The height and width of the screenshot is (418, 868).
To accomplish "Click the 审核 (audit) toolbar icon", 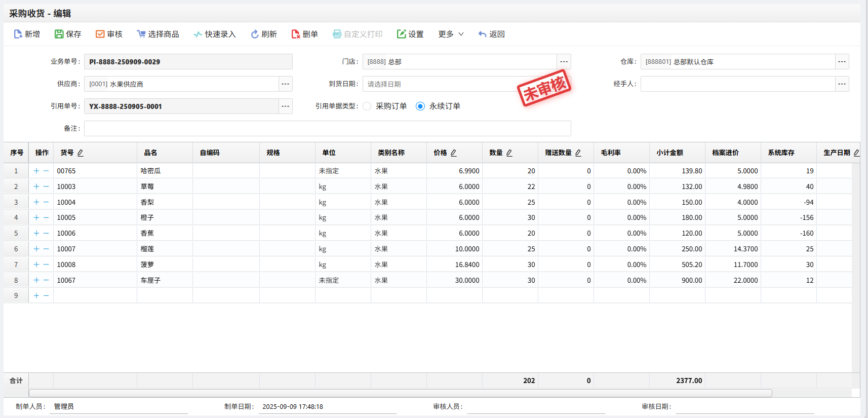I will (100, 34).
